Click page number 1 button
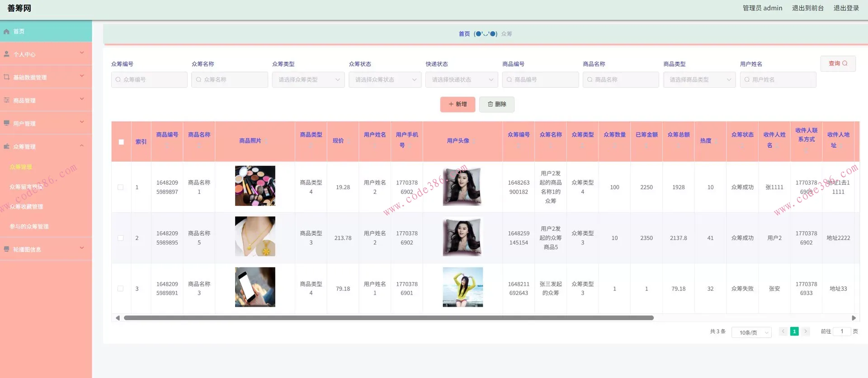This screenshot has width=868, height=378. (x=794, y=331)
